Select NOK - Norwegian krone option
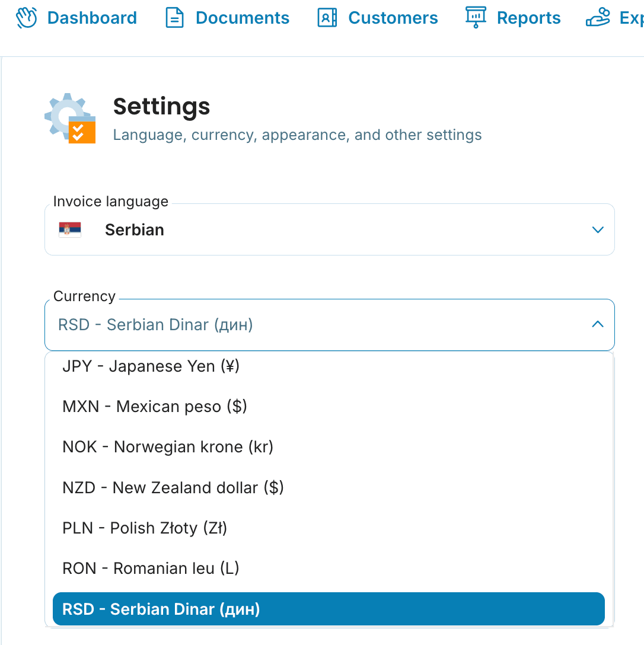 [167, 447]
